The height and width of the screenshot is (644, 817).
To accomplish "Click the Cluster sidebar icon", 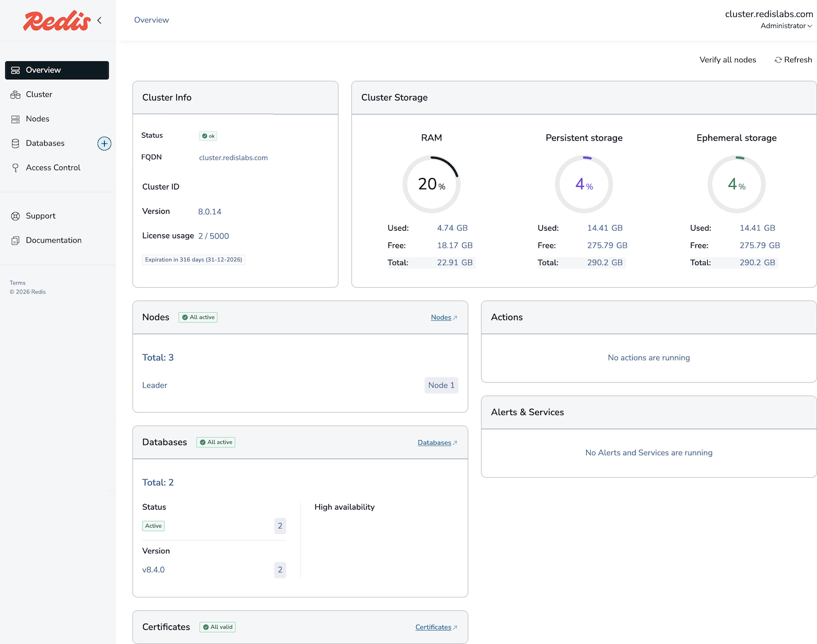I will pyautogui.click(x=16, y=95).
